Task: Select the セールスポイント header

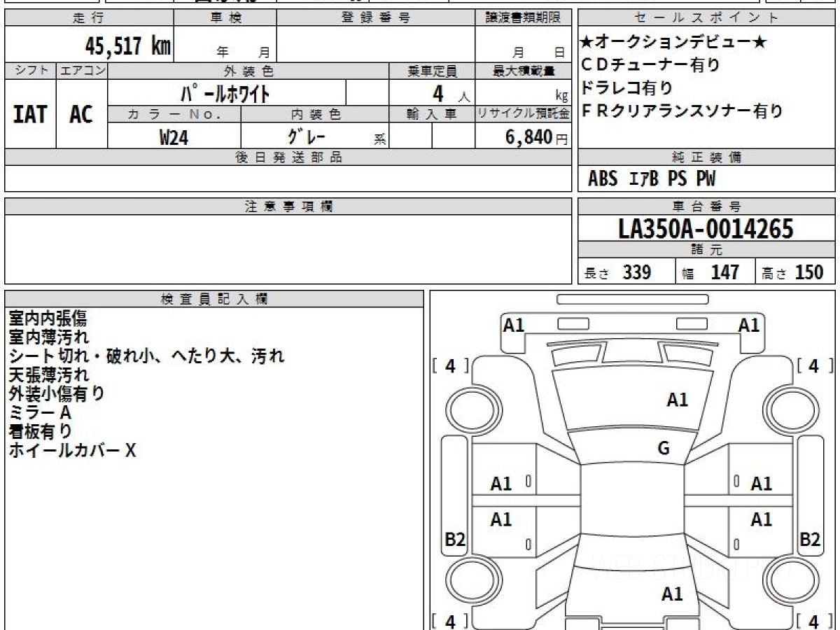Action: pos(706,18)
